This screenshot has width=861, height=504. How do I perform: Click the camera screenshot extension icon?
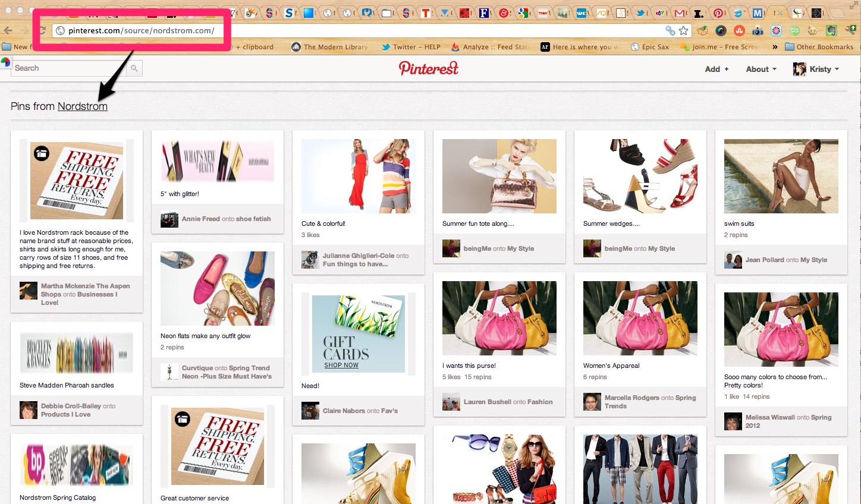(758, 30)
